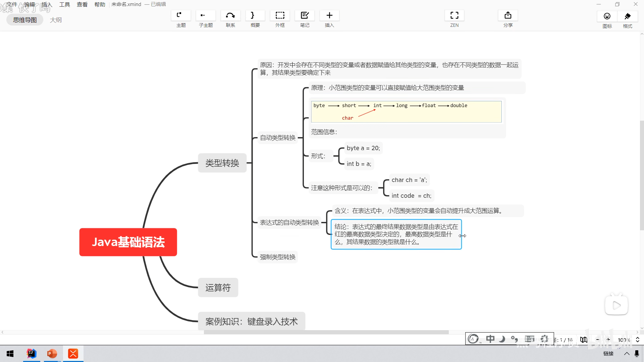Toggle the 格式 format panel
Image resolution: width=644 pixels, height=362 pixels.
click(628, 16)
